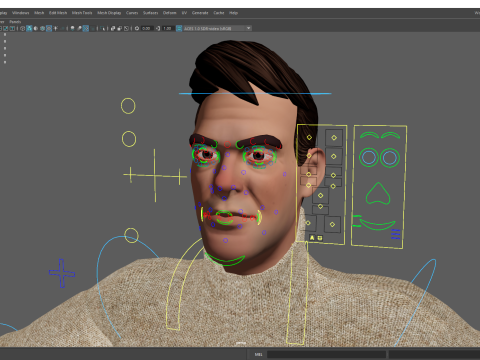Toggle X-ray joints icon

click(x=126, y=28)
